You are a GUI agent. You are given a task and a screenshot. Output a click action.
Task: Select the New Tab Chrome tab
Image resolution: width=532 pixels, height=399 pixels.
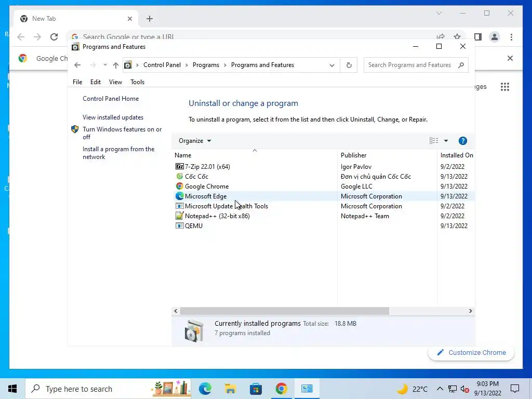[x=76, y=19]
